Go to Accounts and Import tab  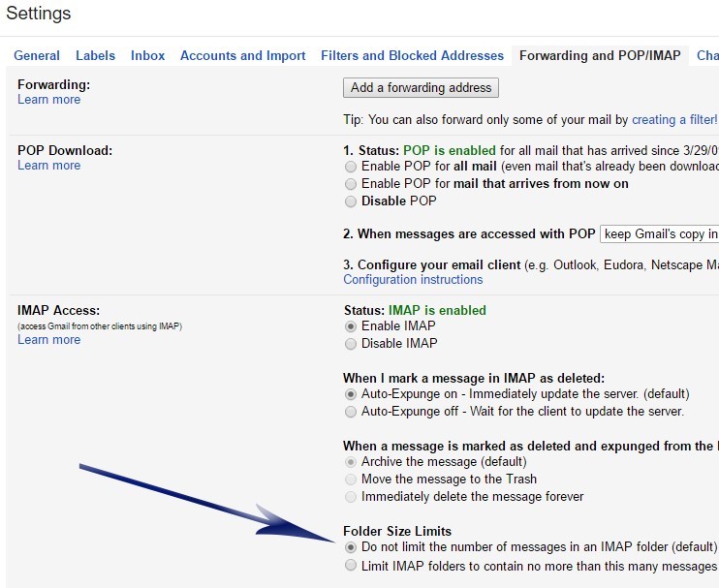click(242, 56)
